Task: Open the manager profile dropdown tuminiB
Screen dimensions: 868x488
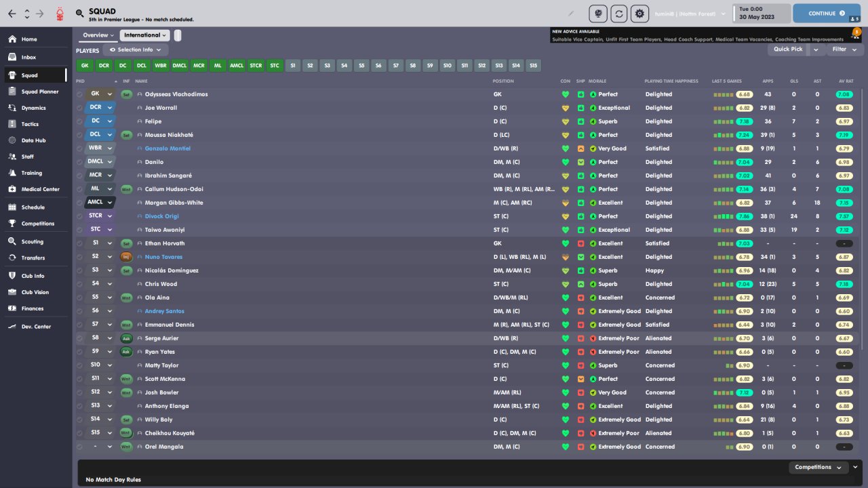Action: (x=690, y=13)
